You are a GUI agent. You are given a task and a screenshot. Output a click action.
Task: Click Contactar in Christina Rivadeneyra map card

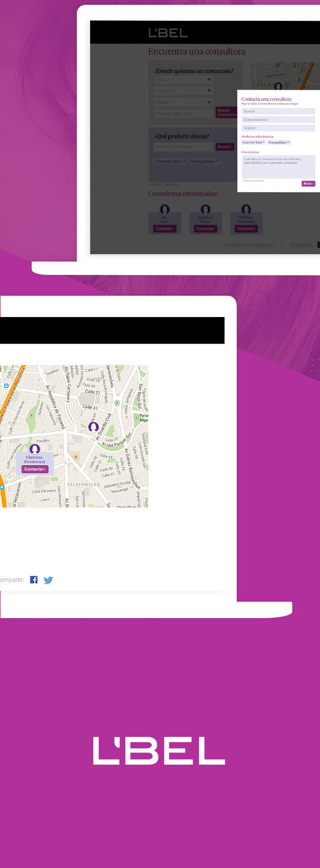coord(35,469)
